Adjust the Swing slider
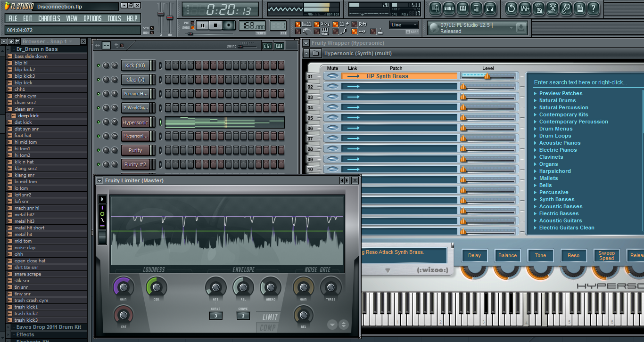This screenshot has width=644, height=342. pyautogui.click(x=248, y=46)
